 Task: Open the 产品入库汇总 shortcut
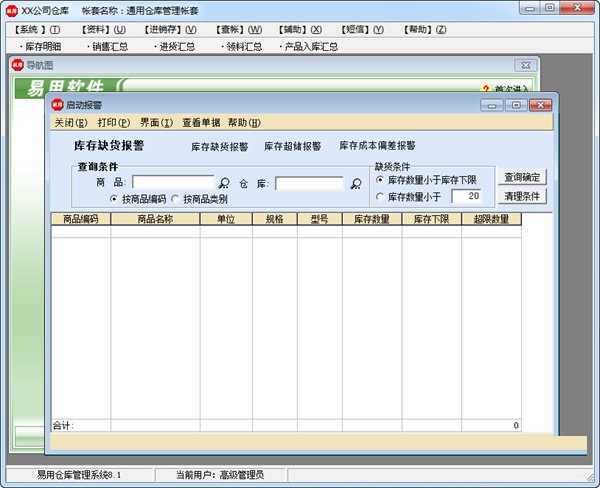pyautogui.click(x=309, y=47)
